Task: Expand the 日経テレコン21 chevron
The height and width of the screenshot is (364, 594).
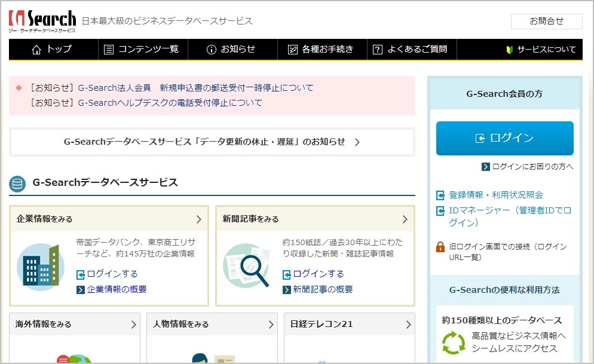Action: tap(408, 325)
